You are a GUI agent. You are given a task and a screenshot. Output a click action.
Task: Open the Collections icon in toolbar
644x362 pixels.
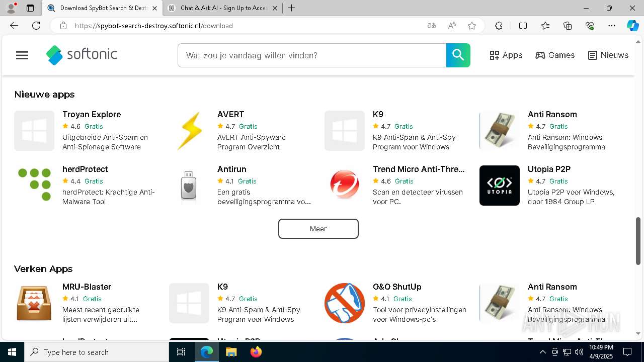pos(568,26)
